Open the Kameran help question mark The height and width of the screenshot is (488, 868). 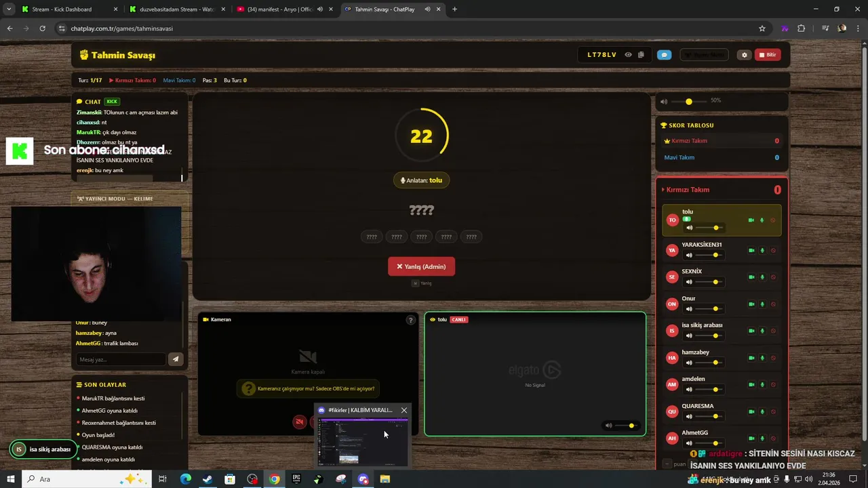click(410, 321)
